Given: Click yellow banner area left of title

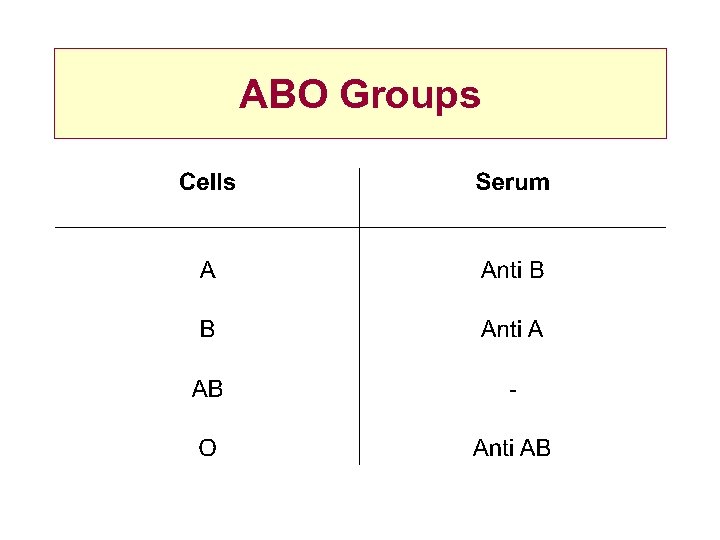Looking at the screenshot, I should [140, 94].
